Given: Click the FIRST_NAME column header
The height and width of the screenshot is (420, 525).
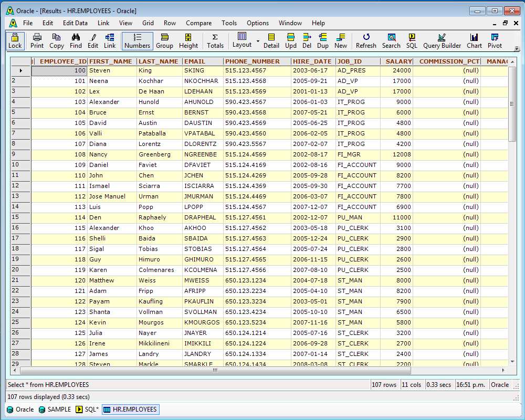Looking at the screenshot, I should [x=111, y=61].
